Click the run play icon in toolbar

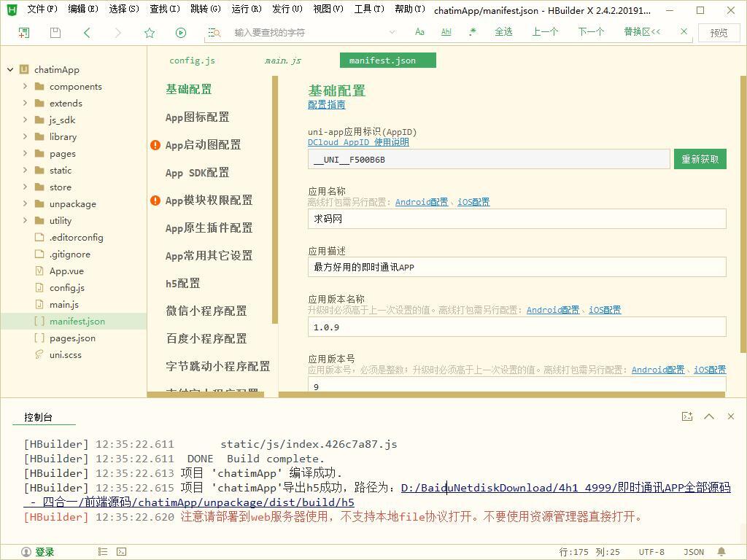coord(181,33)
